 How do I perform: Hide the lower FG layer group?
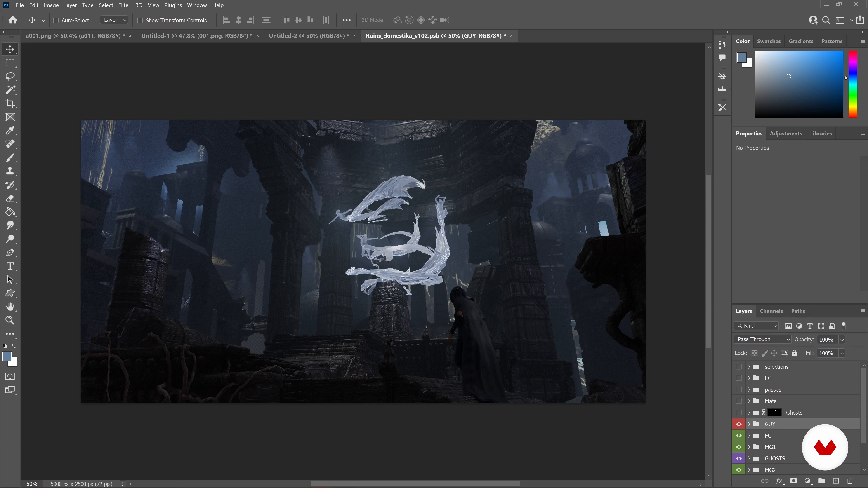click(x=739, y=435)
